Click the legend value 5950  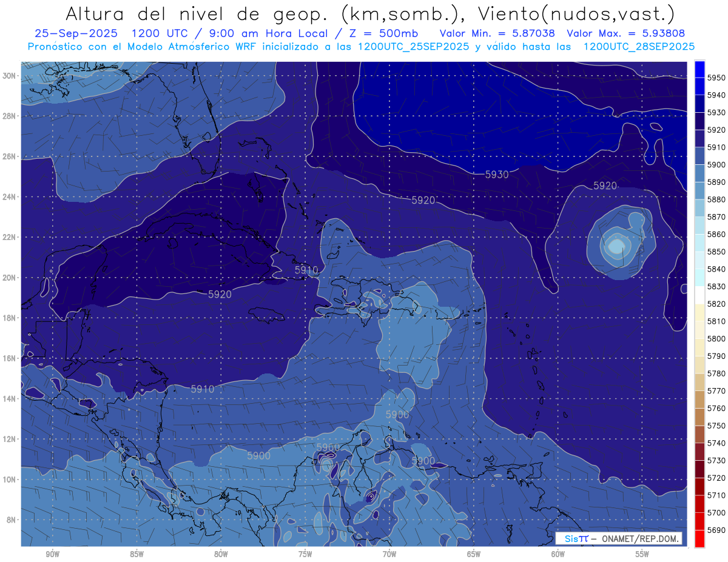click(716, 78)
